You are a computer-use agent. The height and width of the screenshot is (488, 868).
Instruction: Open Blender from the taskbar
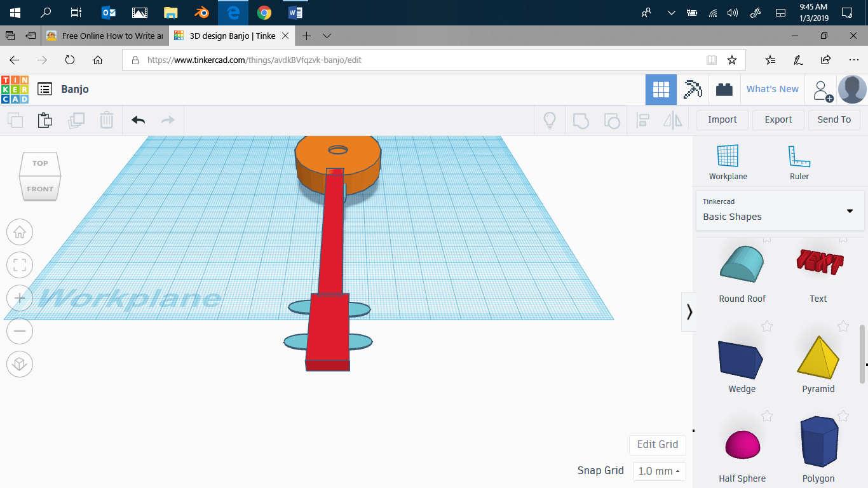[x=201, y=12]
